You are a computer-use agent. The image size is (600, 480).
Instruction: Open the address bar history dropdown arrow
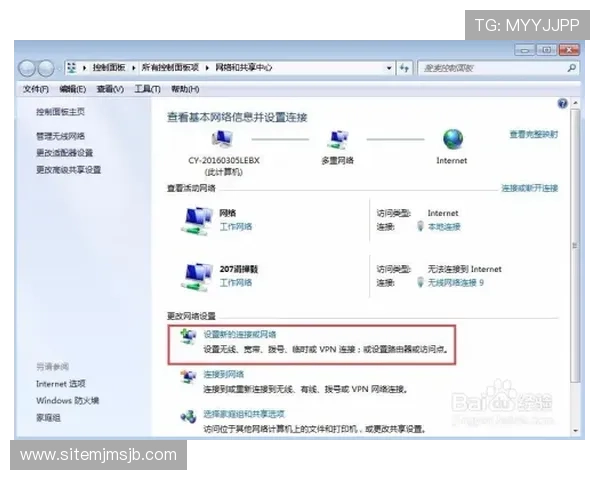pos(389,68)
